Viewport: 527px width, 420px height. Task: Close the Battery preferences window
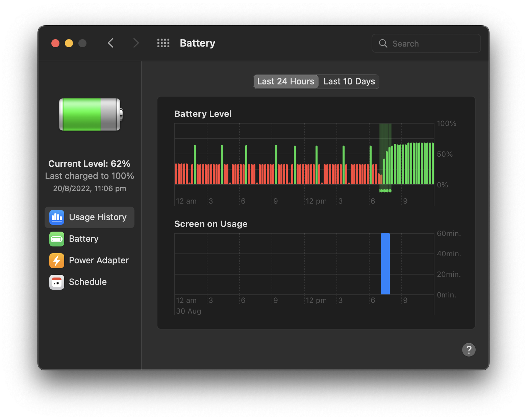click(x=55, y=43)
